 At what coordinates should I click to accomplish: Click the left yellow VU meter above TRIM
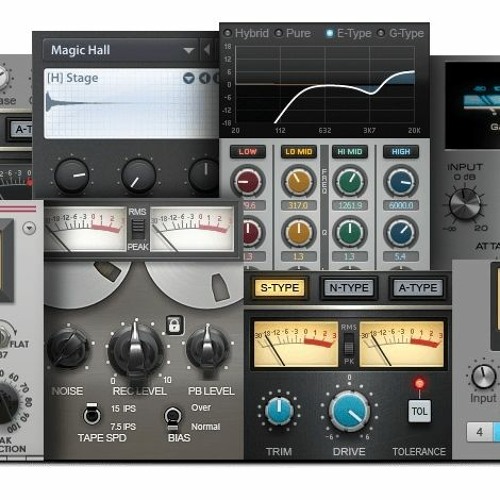coord(296,344)
